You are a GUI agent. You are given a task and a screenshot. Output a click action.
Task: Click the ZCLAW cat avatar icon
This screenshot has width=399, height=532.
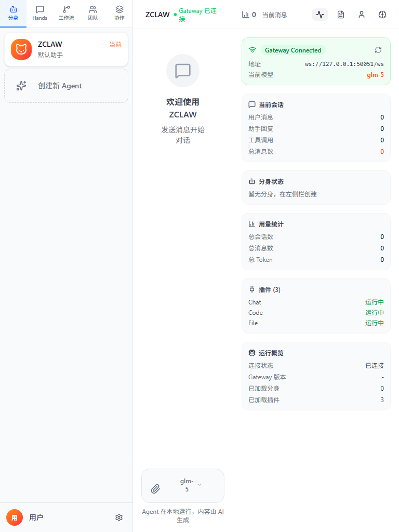(x=21, y=49)
